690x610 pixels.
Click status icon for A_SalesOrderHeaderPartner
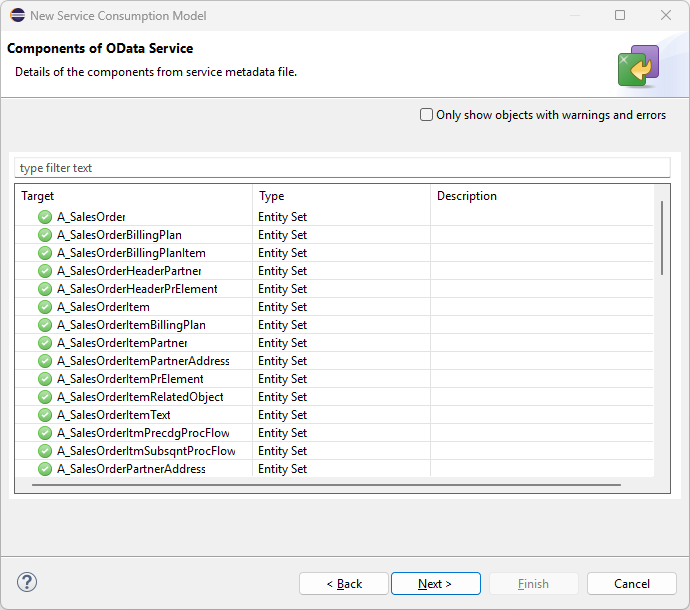(x=45, y=271)
